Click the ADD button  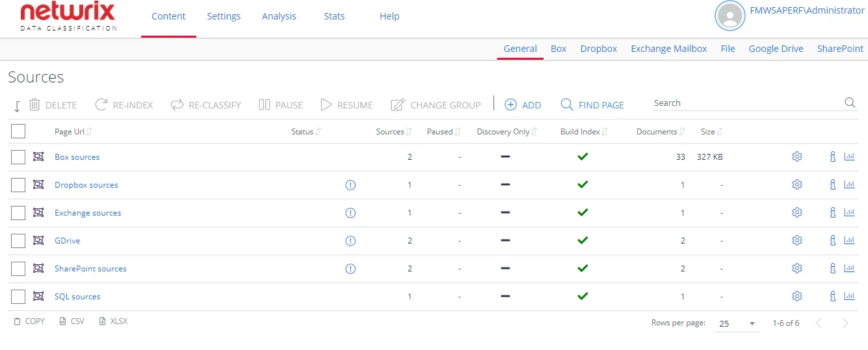[x=523, y=105]
